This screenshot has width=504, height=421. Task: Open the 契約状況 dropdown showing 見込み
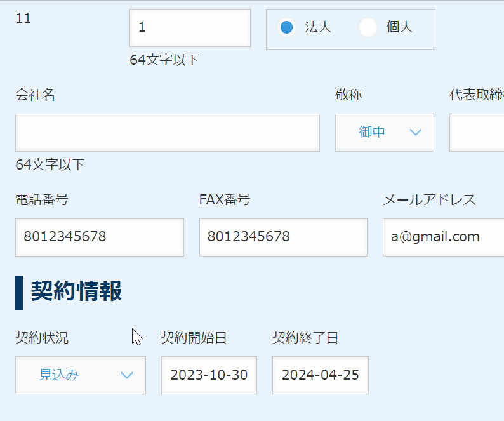81,375
